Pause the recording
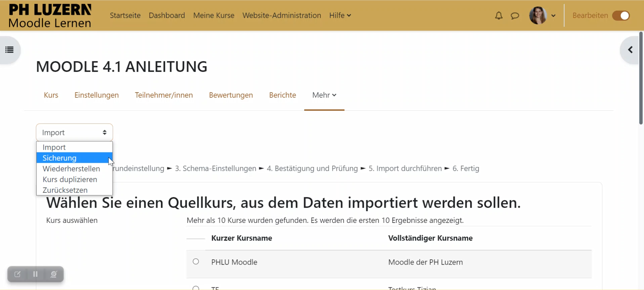 [35, 274]
